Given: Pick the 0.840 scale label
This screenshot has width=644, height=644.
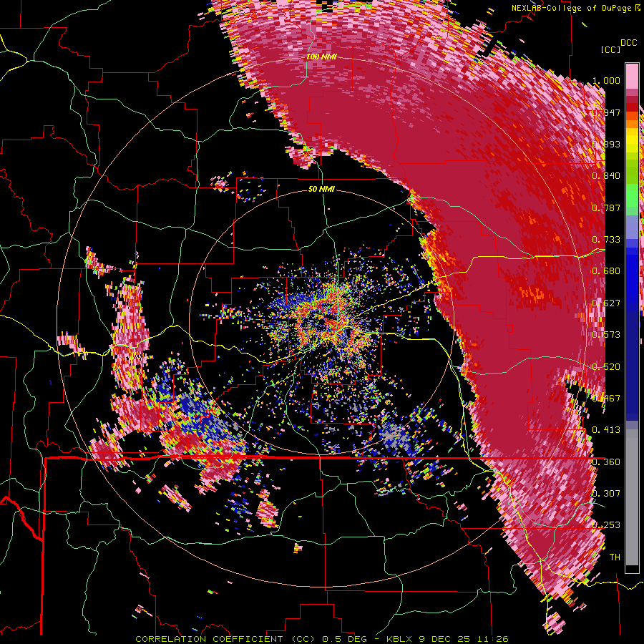Looking at the screenshot, I should 606,175.
